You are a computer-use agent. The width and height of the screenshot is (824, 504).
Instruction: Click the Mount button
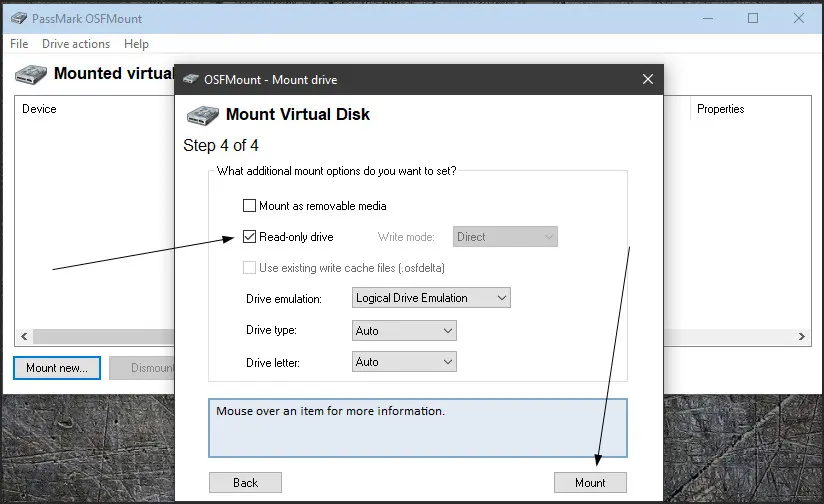(590, 482)
